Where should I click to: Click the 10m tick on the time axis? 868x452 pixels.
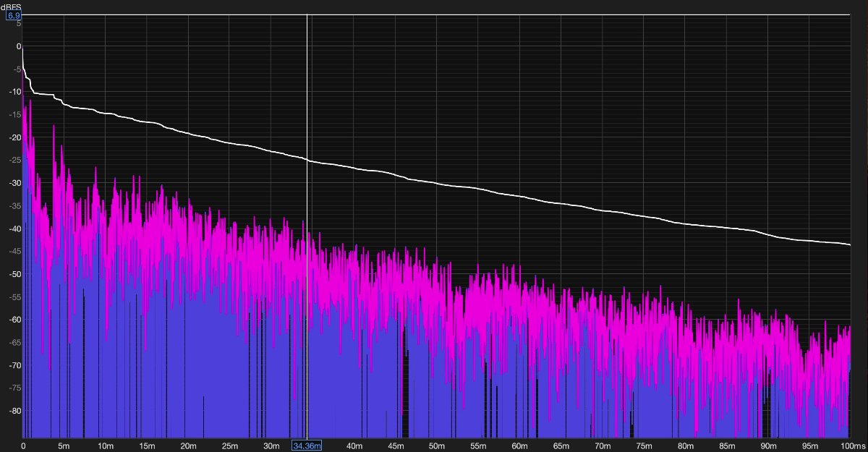[x=106, y=445]
